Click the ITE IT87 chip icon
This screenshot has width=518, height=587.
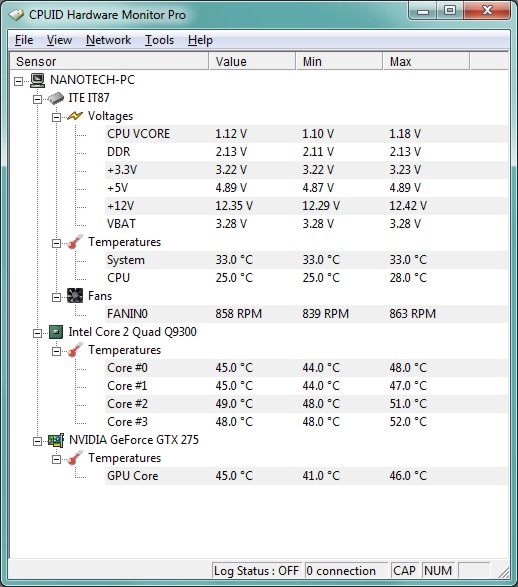(56, 98)
